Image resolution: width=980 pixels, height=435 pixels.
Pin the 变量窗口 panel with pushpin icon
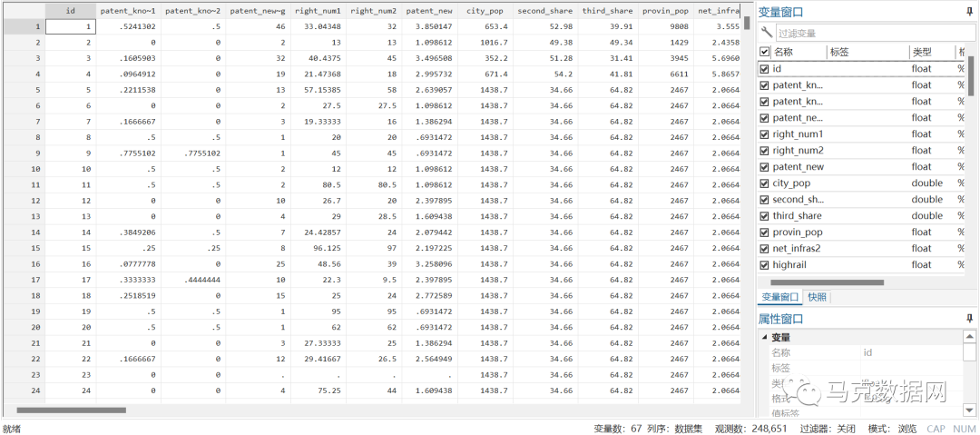click(969, 12)
